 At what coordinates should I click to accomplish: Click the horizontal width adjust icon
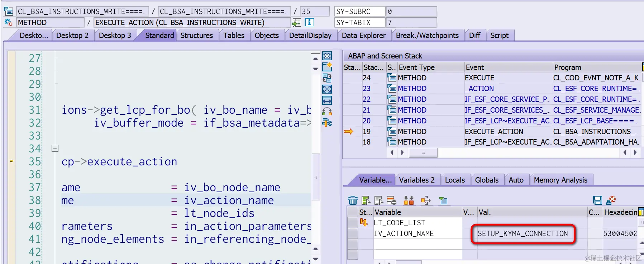[x=327, y=100]
